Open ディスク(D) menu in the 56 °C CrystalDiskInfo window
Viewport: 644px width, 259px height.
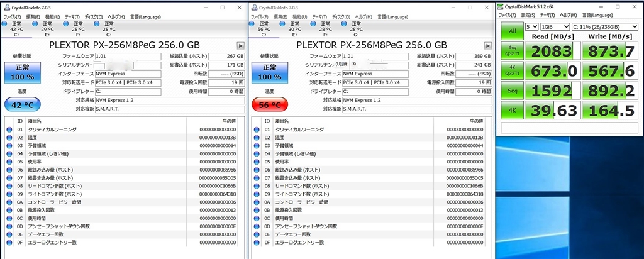coord(340,17)
